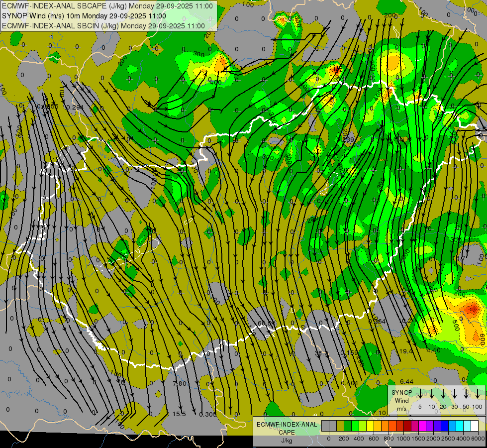Image resolution: width=487 pixels, height=448 pixels.
Task: Select the pale cyan CAPE legend swatch
Action: tap(467, 426)
